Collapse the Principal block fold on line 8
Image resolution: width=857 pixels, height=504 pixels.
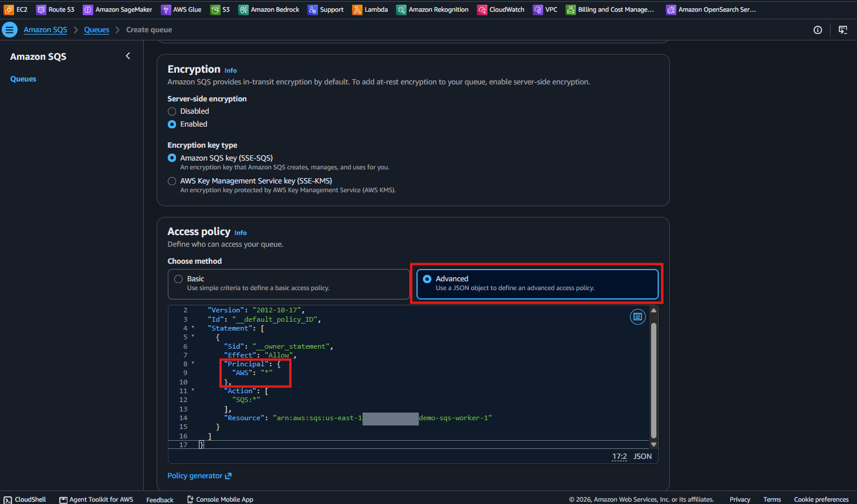point(193,363)
